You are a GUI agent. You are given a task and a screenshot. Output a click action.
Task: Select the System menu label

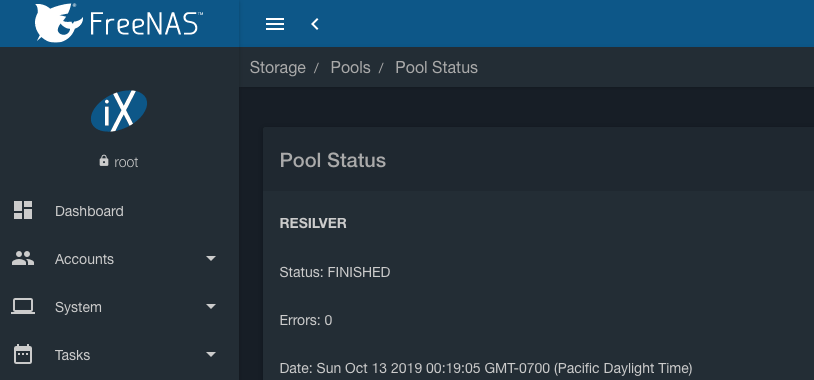78,307
